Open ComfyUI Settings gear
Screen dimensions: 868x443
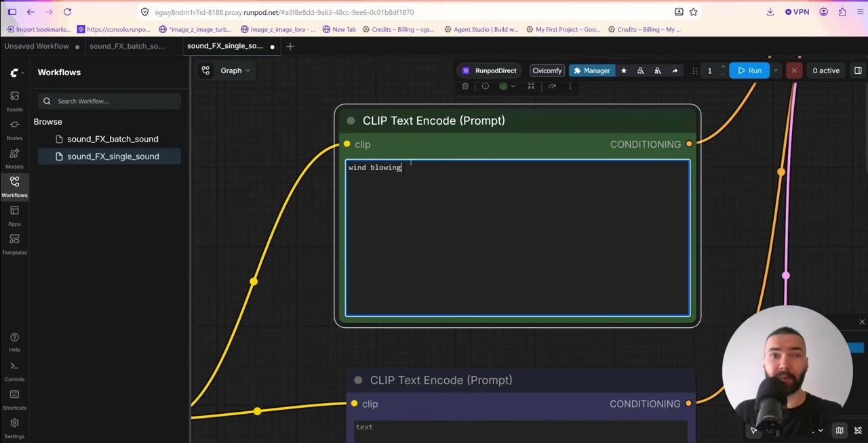[x=14, y=427]
